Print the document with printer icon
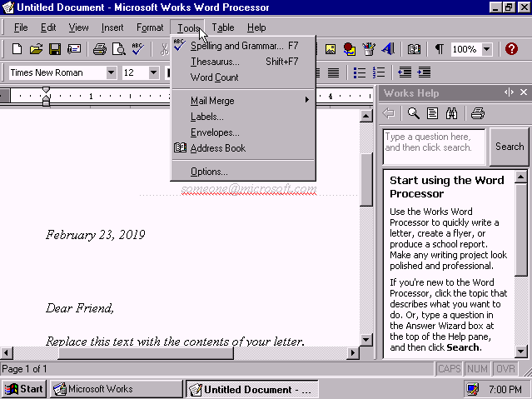Viewport: 532px width, 399px height. 100,49
